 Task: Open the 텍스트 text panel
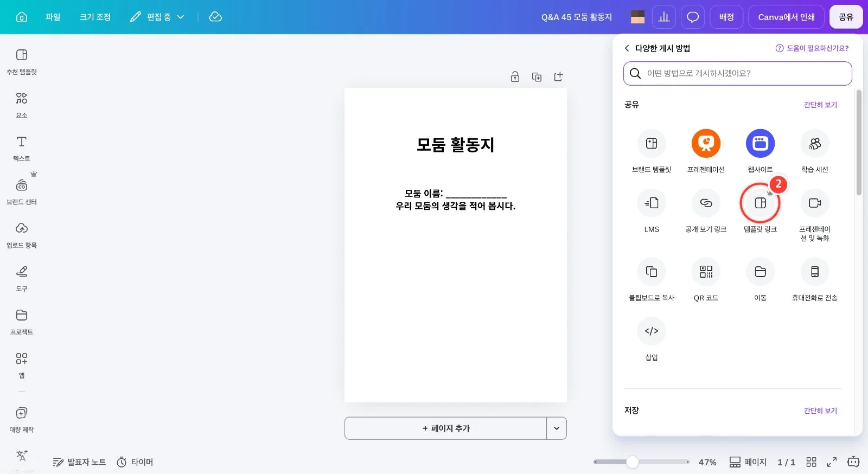click(22, 148)
